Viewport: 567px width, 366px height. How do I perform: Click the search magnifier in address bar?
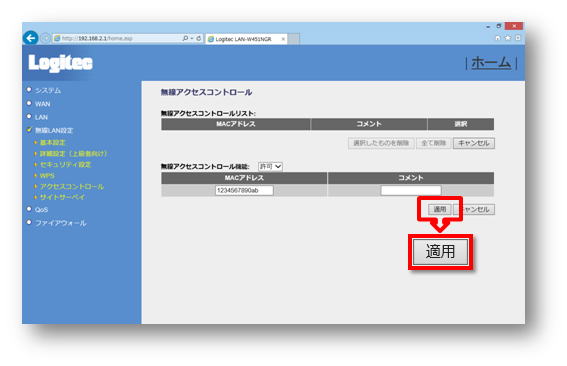click(x=185, y=38)
